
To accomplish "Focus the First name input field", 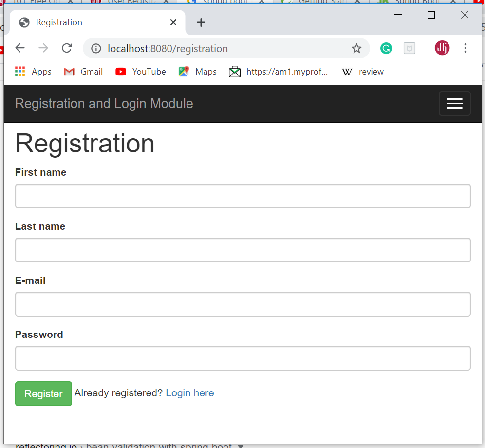I will (x=242, y=196).
